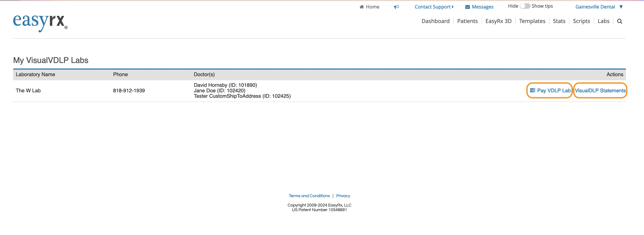Screen dimensions: 644x235
Task: Click the US Patent Number 10548691 text
Action: (x=319, y=210)
